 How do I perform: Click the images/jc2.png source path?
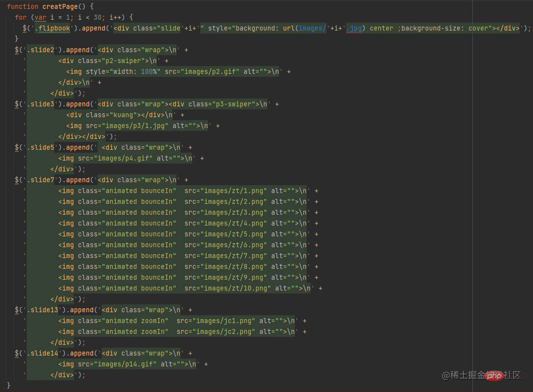(218, 331)
